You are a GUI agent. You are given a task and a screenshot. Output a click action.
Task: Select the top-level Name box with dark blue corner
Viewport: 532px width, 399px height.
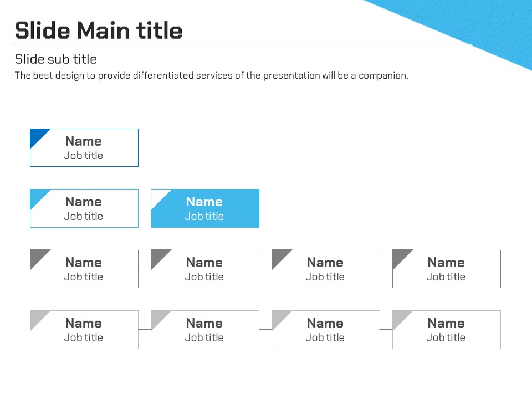(84, 148)
